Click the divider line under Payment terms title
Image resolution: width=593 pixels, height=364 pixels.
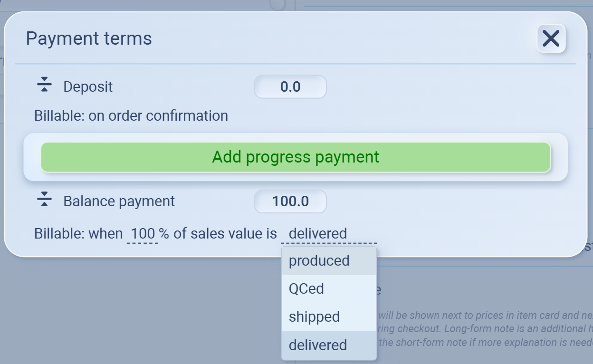tap(295, 64)
